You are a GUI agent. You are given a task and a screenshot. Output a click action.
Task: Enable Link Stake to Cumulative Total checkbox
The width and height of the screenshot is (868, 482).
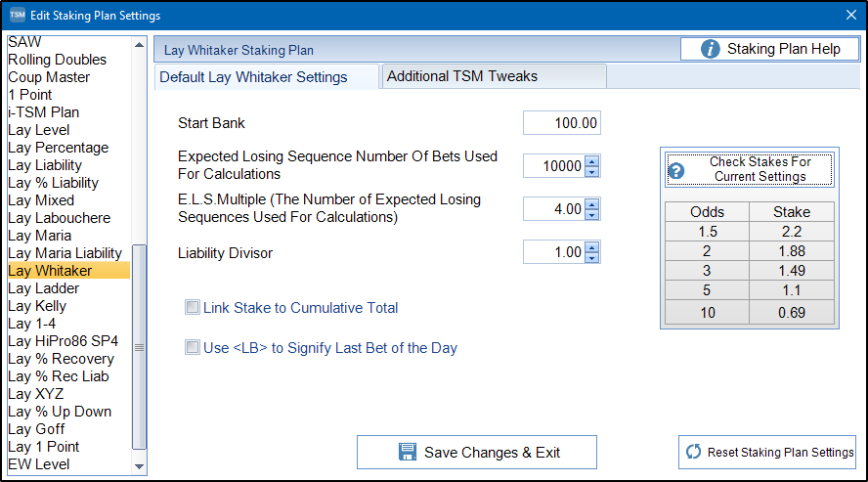pos(193,307)
